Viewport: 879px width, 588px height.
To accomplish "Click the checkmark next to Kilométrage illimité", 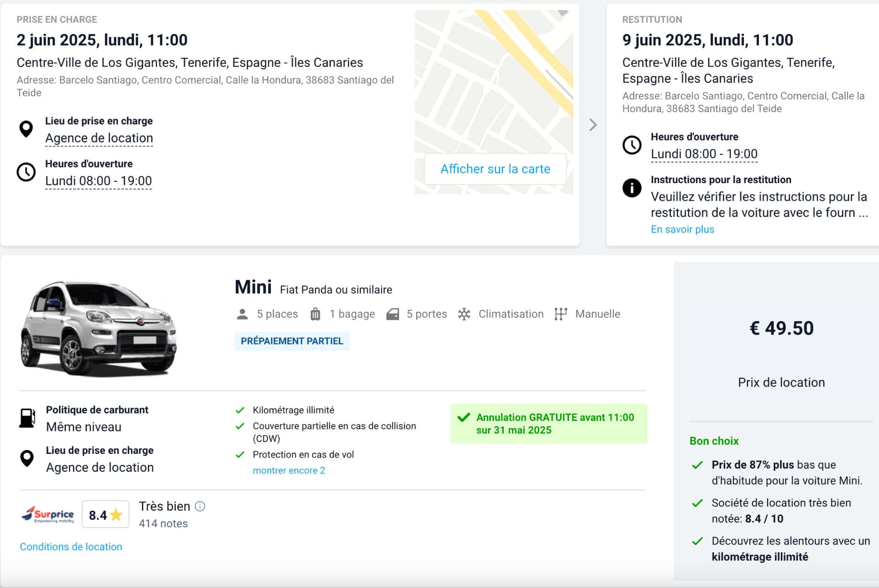I will point(240,410).
